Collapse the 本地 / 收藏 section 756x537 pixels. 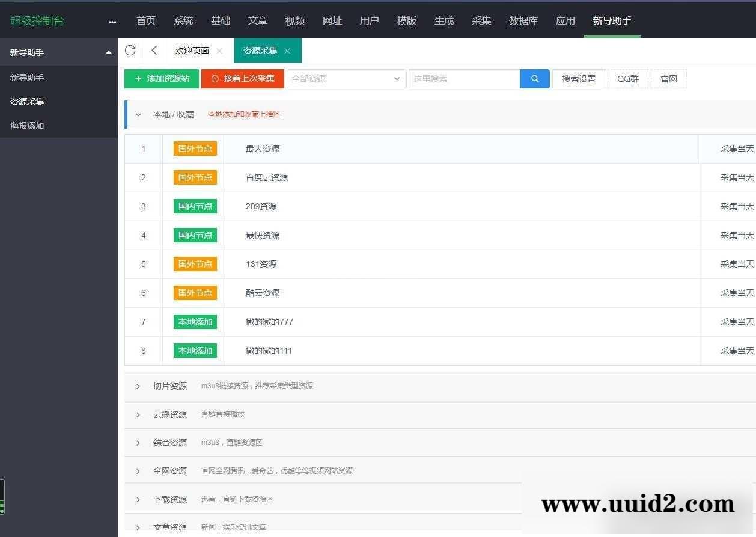(x=138, y=114)
